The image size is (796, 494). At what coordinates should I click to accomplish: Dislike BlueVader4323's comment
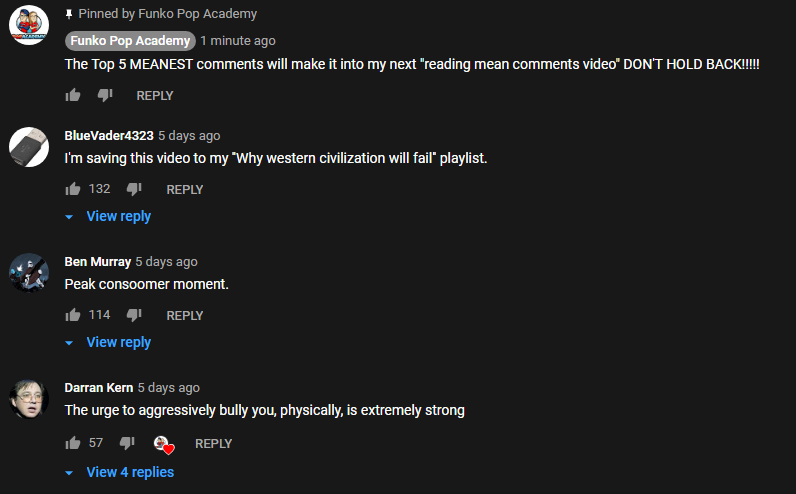click(134, 189)
